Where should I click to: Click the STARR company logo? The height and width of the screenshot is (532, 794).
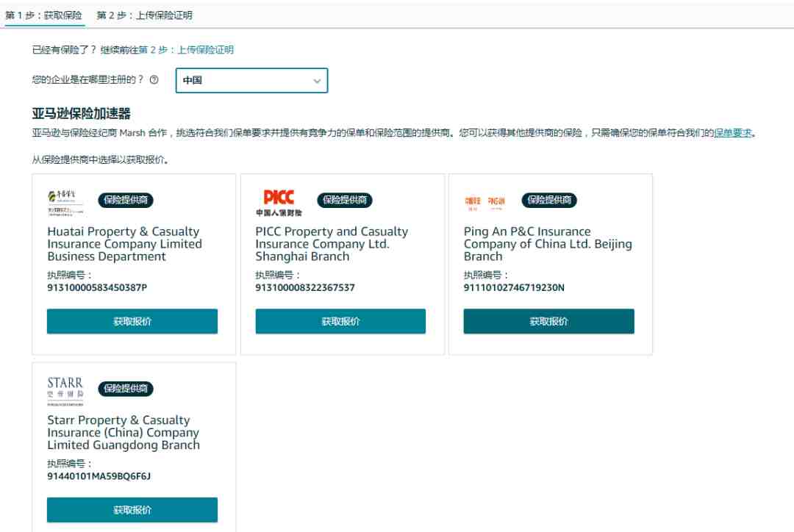point(65,391)
